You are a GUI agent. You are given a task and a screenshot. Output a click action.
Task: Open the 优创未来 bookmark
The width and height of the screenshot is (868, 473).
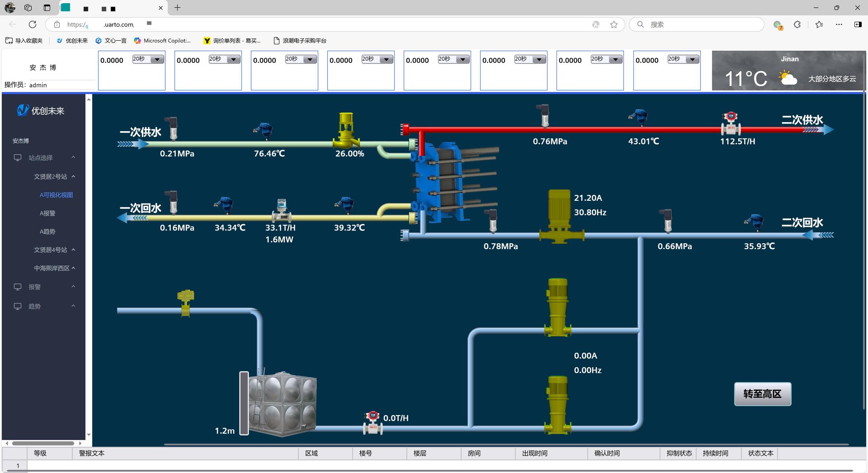[72, 41]
